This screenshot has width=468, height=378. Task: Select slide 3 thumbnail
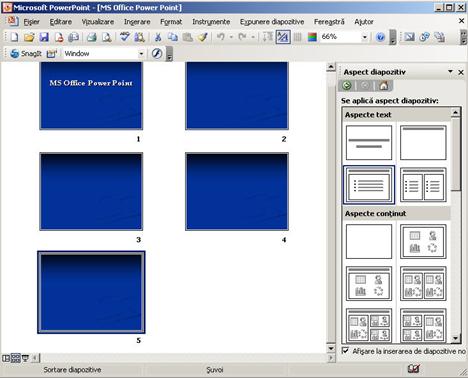click(x=91, y=191)
